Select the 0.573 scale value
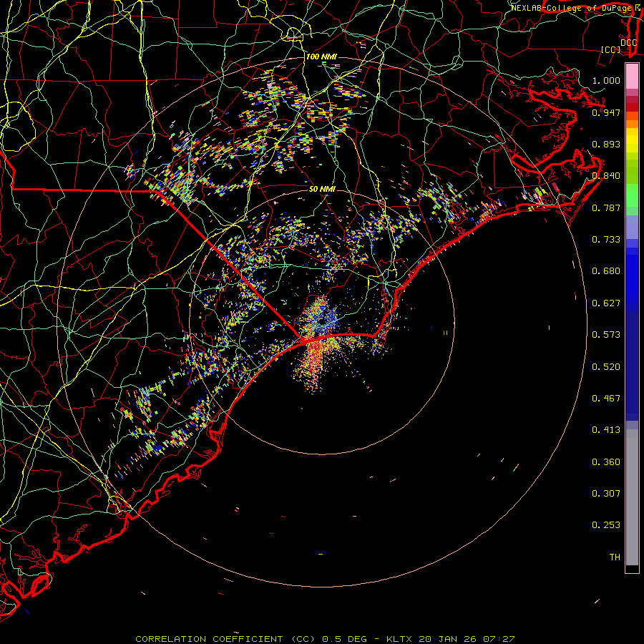This screenshot has width=644, height=644. (x=606, y=334)
